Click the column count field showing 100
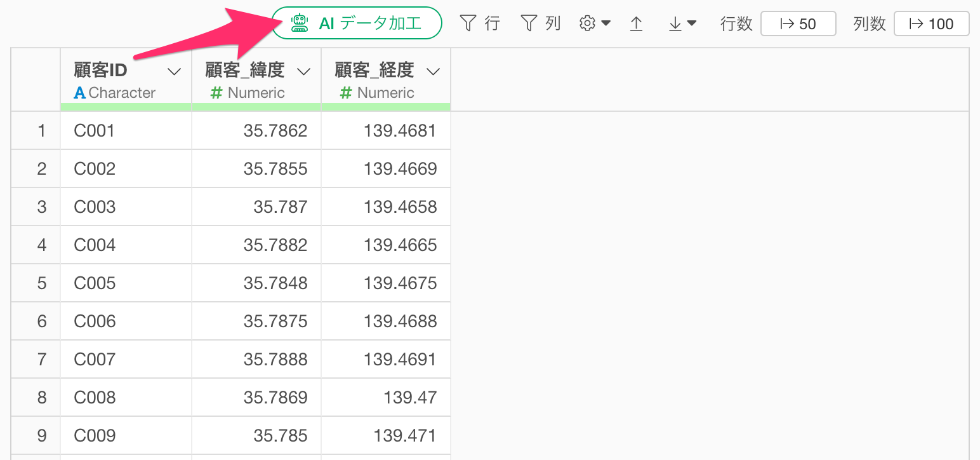Viewport: 980px width, 460px height. pos(931,24)
